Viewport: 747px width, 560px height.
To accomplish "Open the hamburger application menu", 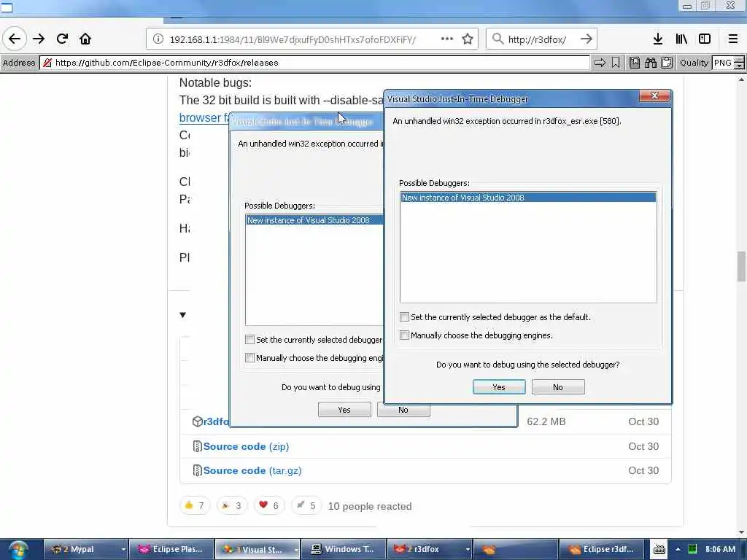I will [x=733, y=39].
